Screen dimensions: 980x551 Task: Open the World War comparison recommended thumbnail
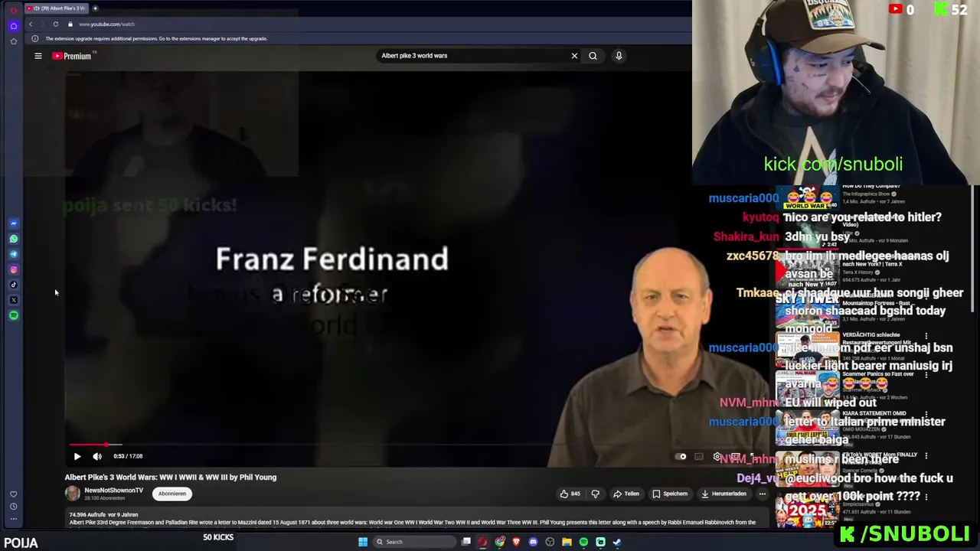(x=808, y=199)
